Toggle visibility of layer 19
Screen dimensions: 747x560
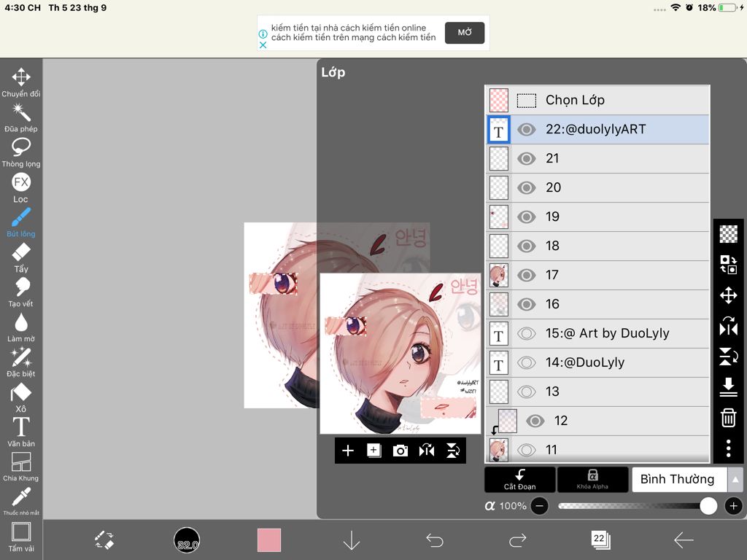tap(527, 217)
